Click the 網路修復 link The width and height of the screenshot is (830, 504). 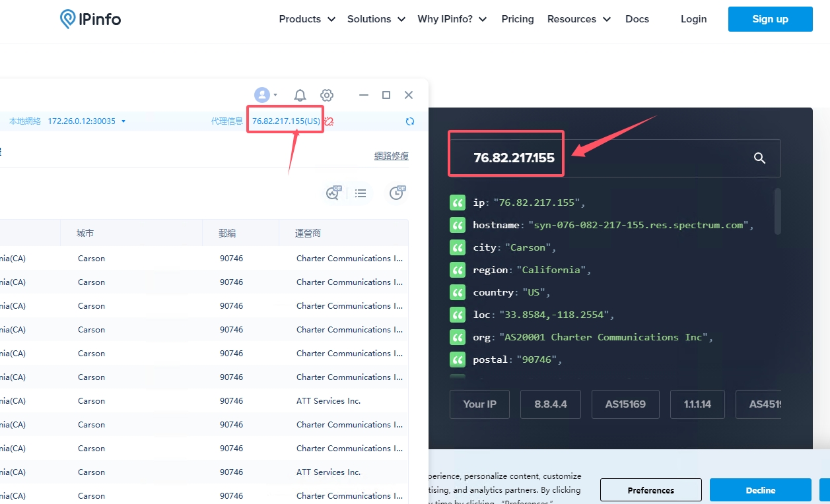tap(392, 156)
